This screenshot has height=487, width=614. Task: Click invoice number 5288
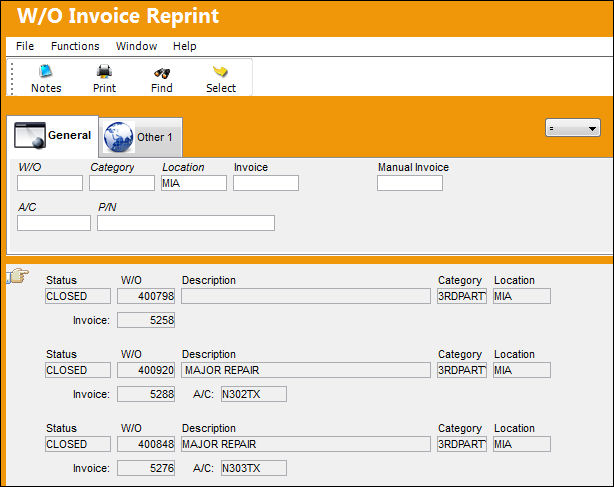(146, 394)
